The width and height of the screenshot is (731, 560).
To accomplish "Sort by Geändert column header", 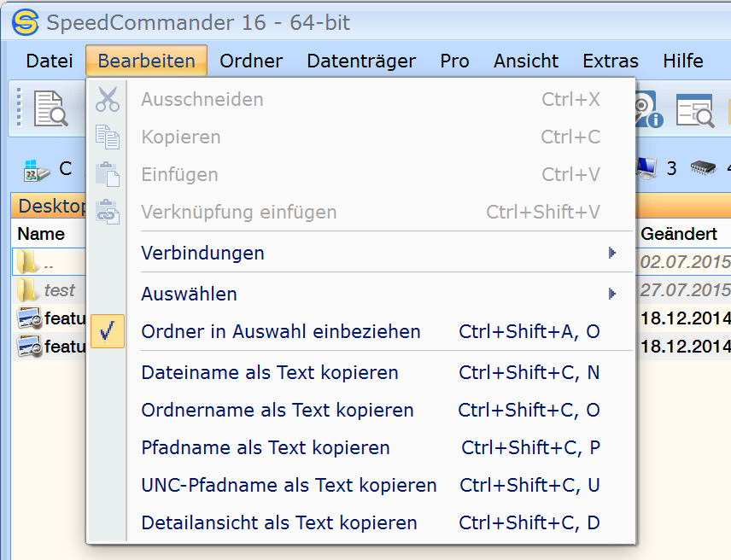I will click(x=679, y=234).
